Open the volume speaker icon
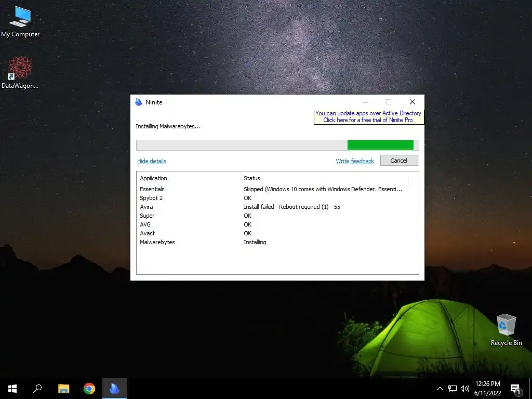Viewport: 532px width, 399px height. tap(465, 389)
